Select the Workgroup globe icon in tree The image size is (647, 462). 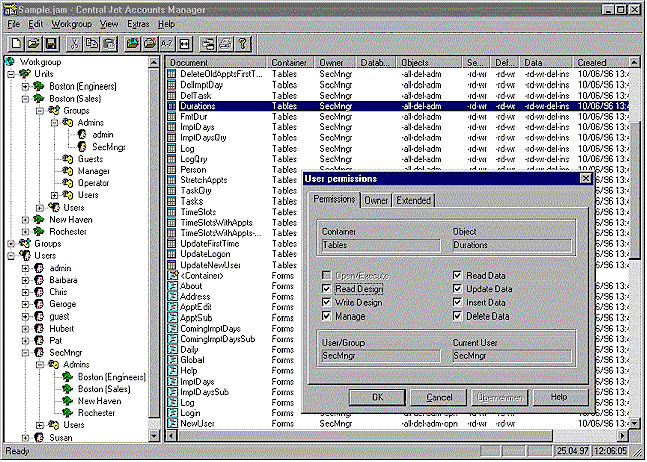click(x=11, y=62)
